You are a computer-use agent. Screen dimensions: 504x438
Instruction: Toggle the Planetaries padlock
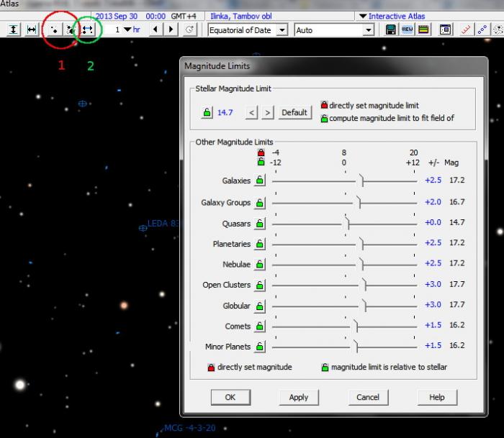coord(260,244)
